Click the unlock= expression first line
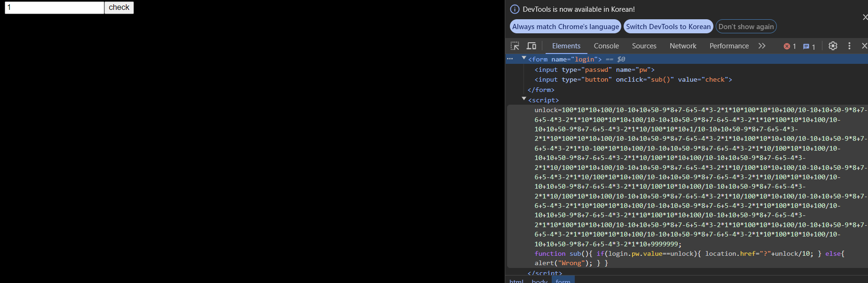 coord(701,110)
